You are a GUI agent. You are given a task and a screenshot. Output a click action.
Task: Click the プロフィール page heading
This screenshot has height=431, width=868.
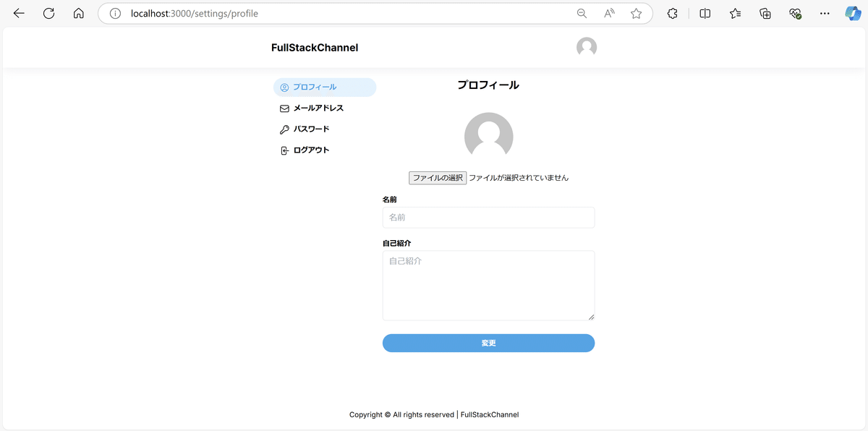click(488, 85)
